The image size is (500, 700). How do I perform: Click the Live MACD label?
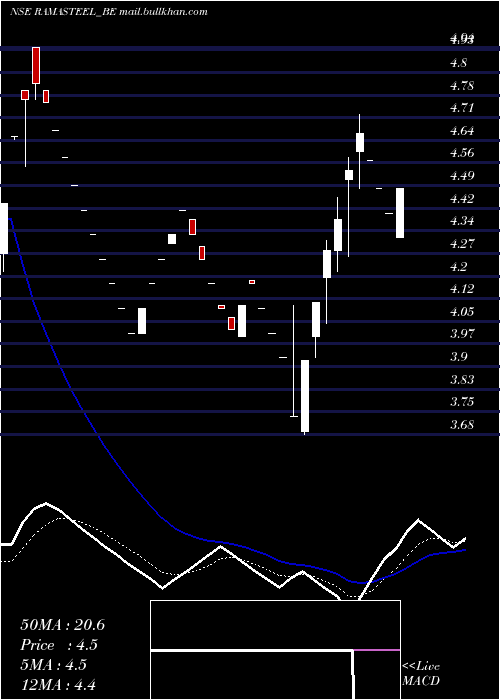(x=421, y=674)
